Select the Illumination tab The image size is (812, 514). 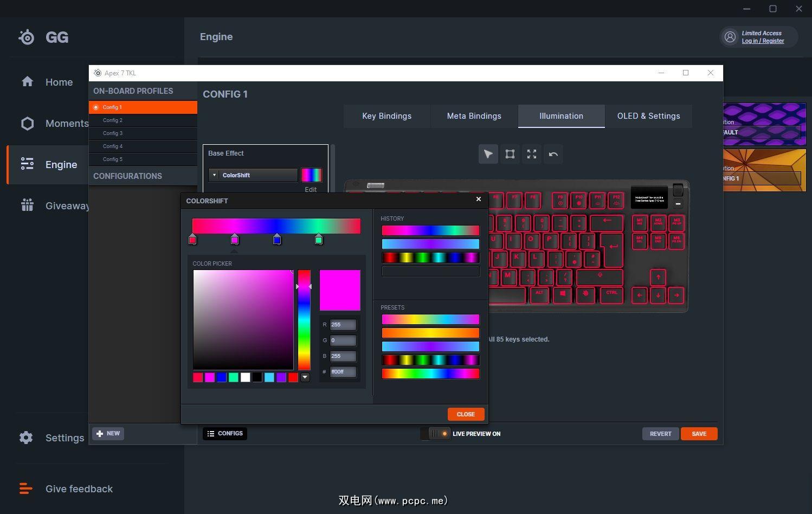tap(562, 116)
